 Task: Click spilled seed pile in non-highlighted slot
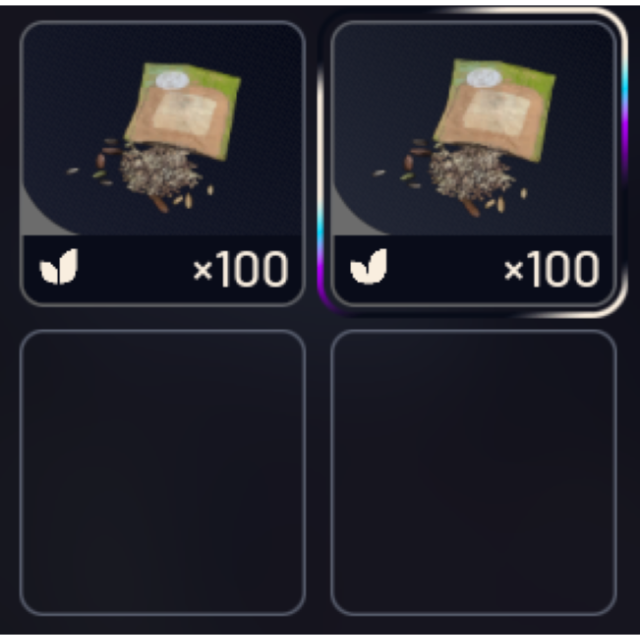pos(161,171)
